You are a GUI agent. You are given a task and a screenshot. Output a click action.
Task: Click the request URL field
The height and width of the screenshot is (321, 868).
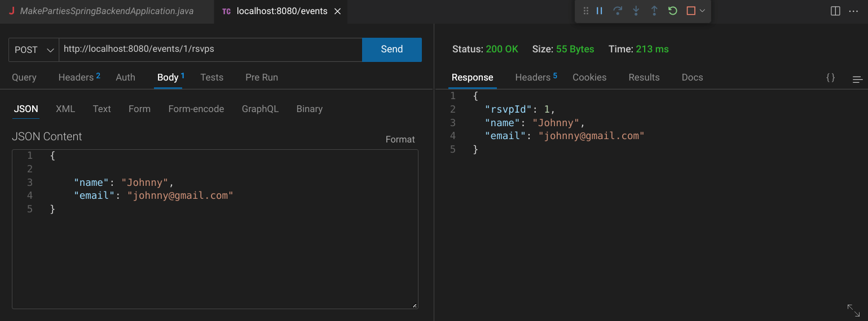(x=210, y=50)
